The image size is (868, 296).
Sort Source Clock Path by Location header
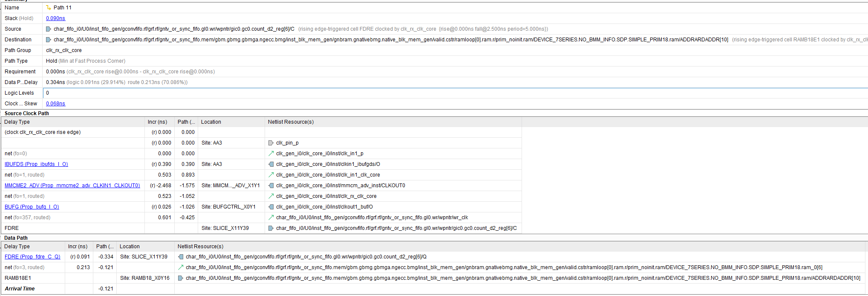pyautogui.click(x=231, y=122)
